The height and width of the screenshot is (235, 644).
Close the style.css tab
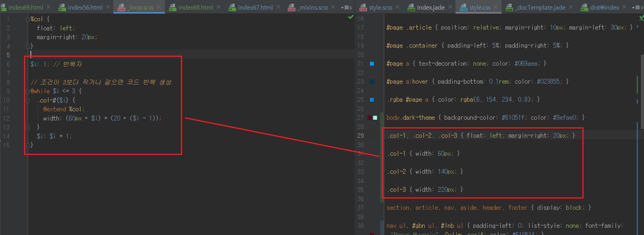pyautogui.click(x=496, y=7)
